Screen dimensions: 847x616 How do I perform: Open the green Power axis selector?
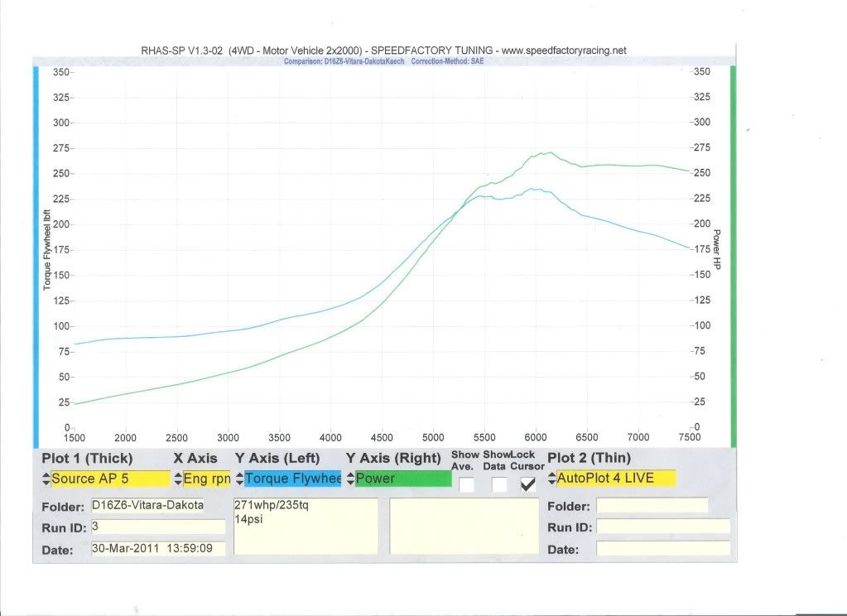(x=402, y=479)
